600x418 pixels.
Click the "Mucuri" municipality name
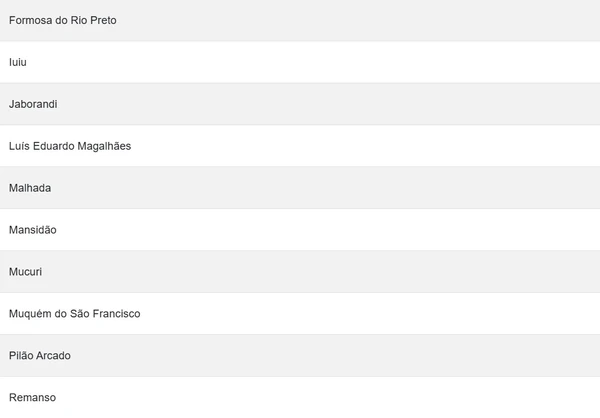[25, 272]
